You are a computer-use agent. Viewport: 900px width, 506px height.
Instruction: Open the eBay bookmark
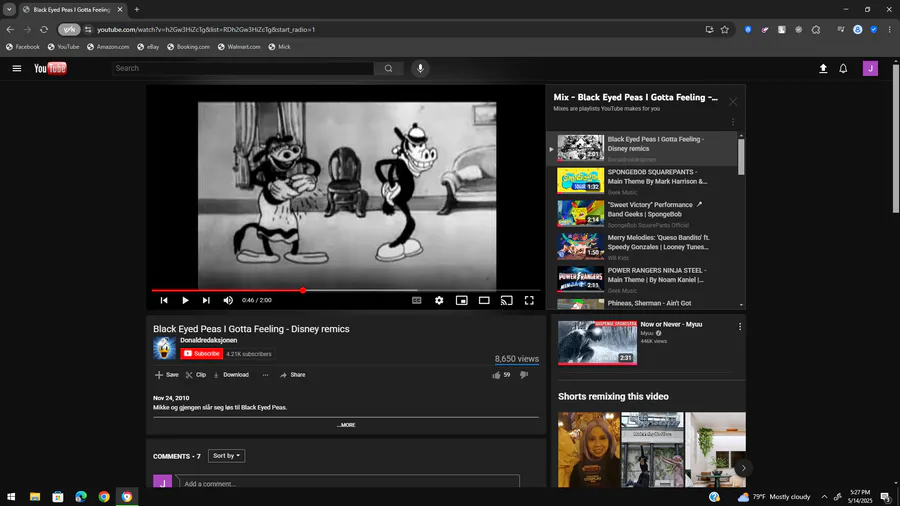(x=148, y=47)
